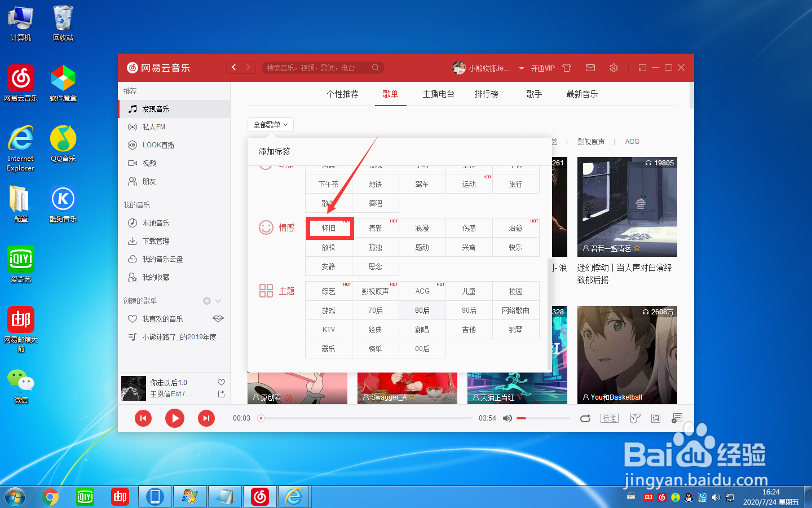Share the currently playing song icon
The width and height of the screenshot is (812, 508).
(221, 394)
